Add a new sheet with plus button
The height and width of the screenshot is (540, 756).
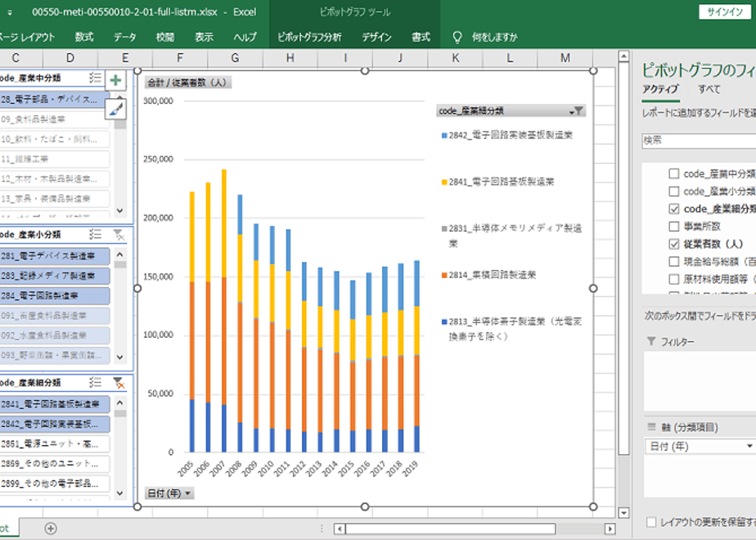50,529
